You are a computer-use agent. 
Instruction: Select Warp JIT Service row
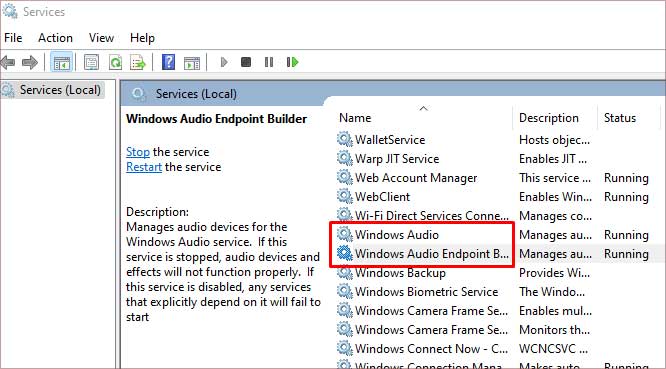397,159
